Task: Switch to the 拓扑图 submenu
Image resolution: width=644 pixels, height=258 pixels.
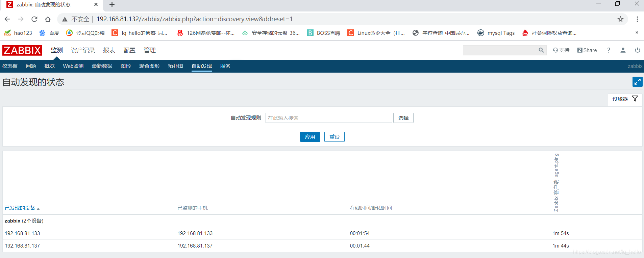Action: tap(175, 66)
